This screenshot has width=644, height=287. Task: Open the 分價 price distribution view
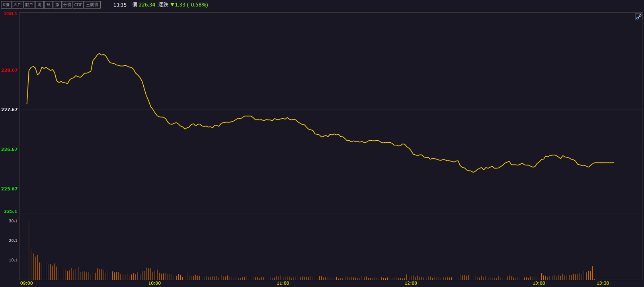(67, 5)
